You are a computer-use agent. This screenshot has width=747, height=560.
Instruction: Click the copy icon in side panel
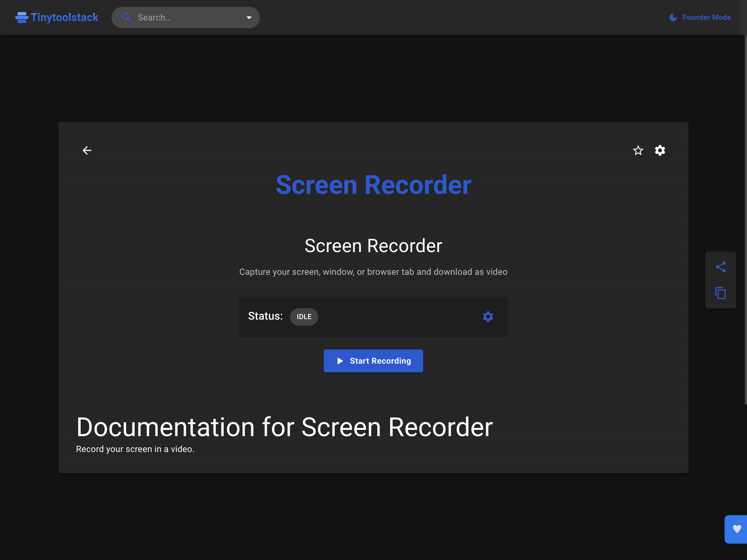720,293
